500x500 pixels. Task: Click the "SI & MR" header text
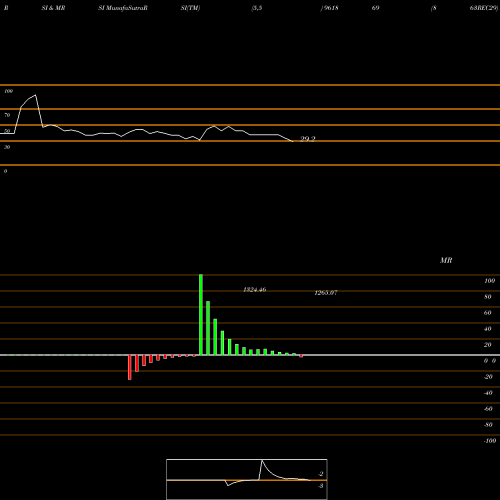tap(53, 8)
